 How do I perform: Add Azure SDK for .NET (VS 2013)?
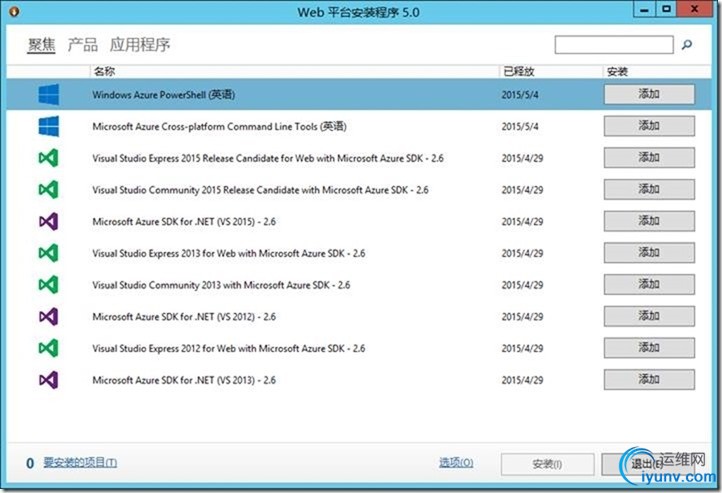[x=649, y=380]
